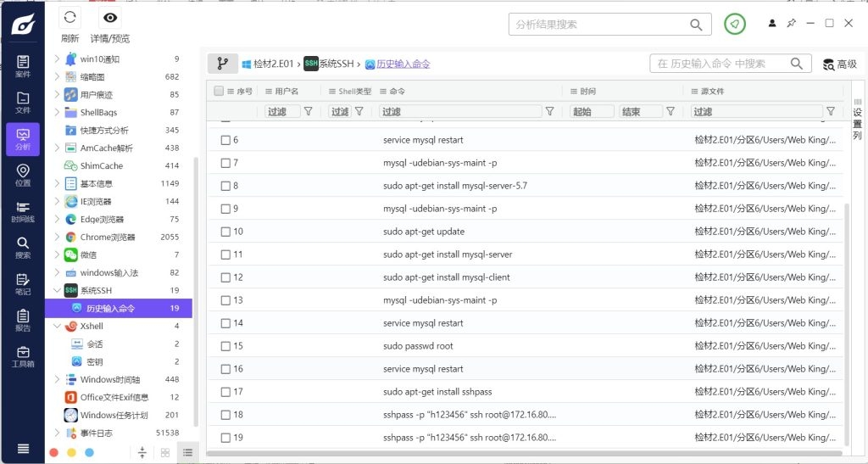This screenshot has height=464, width=868.
Task: Click the 刷新 refresh icon
Action: (70, 18)
